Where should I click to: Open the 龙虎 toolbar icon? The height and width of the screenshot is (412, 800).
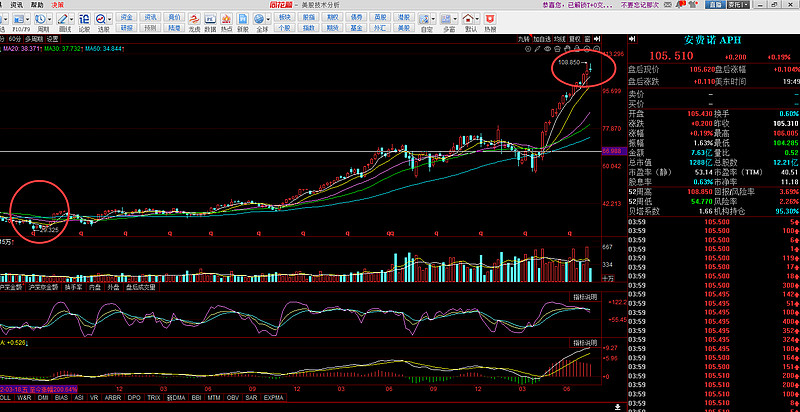(194, 19)
